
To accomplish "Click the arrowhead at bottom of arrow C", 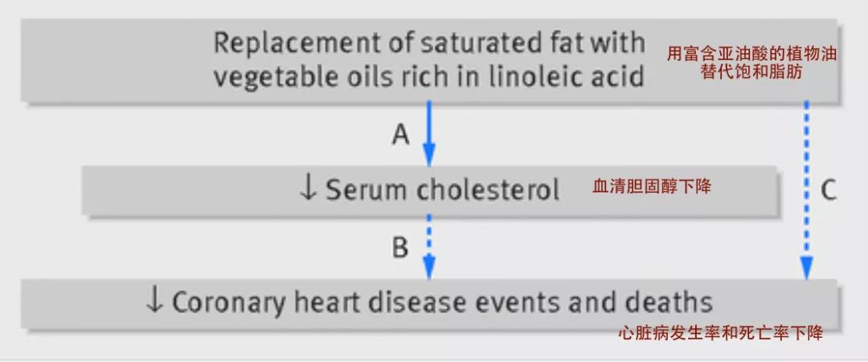I will (x=807, y=268).
